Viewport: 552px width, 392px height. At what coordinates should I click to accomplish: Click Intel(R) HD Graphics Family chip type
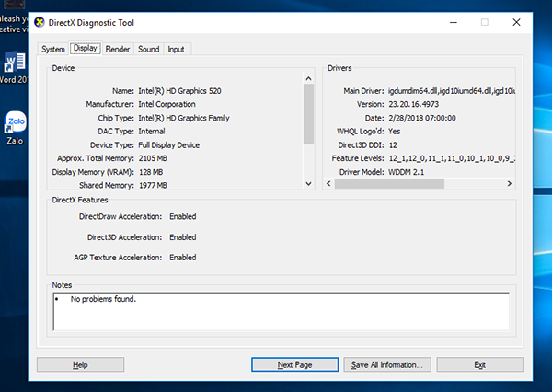tap(184, 118)
